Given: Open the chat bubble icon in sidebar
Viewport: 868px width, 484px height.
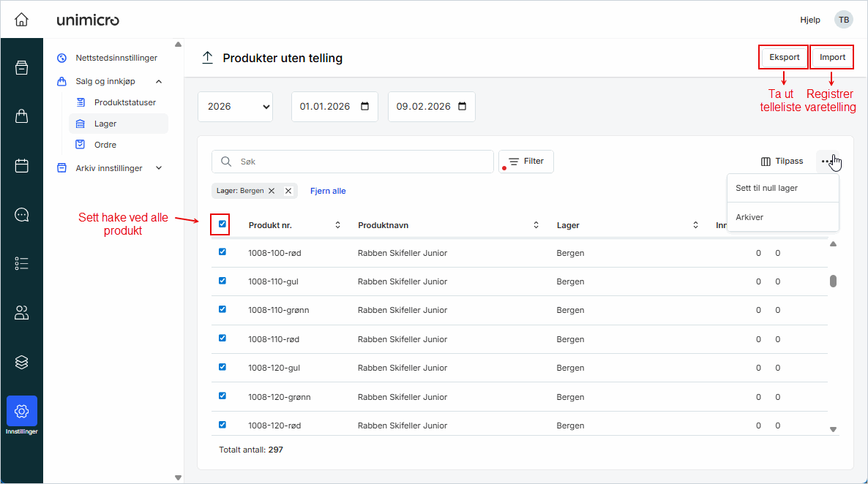Looking at the screenshot, I should click(x=21, y=214).
